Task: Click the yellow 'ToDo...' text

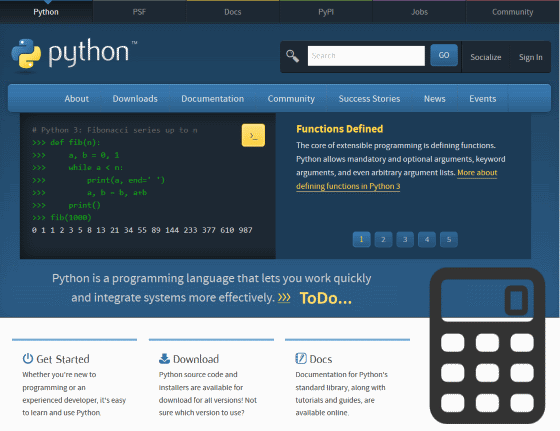Action: point(326,298)
